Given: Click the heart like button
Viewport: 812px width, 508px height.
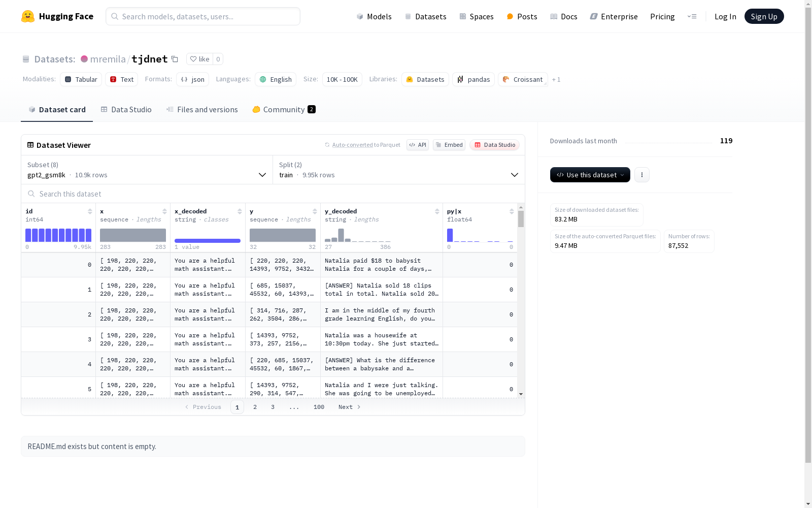Looking at the screenshot, I should click(x=199, y=59).
